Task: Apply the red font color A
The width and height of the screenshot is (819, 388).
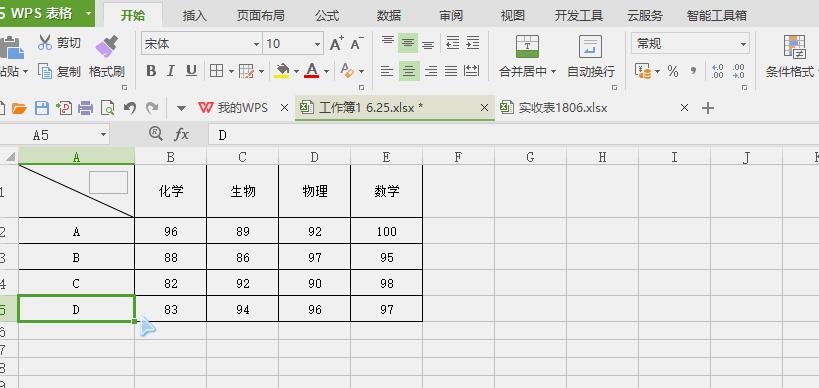Action: pos(312,70)
